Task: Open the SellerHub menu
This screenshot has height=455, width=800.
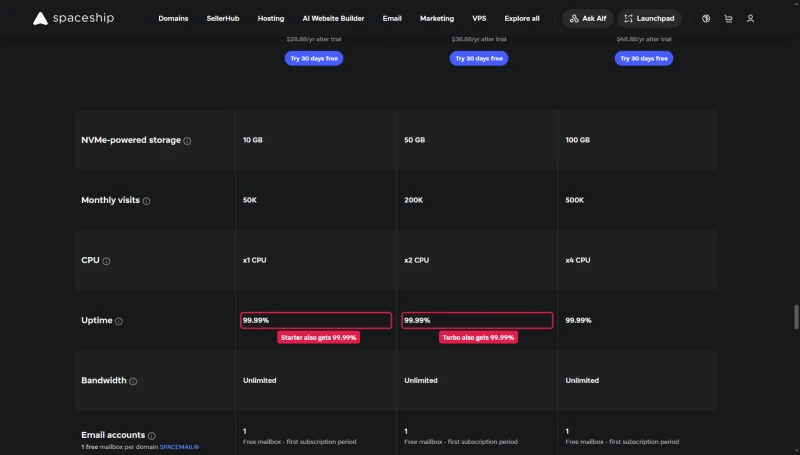Action: (222, 18)
